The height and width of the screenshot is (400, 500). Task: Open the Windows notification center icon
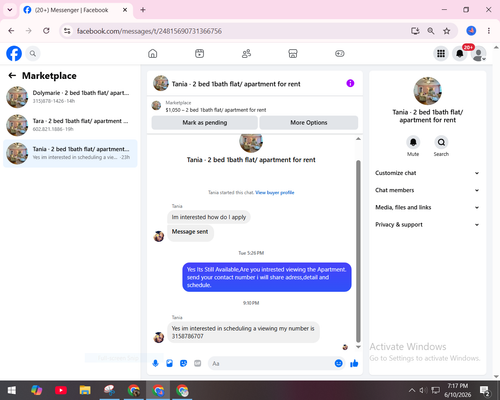[x=485, y=390]
